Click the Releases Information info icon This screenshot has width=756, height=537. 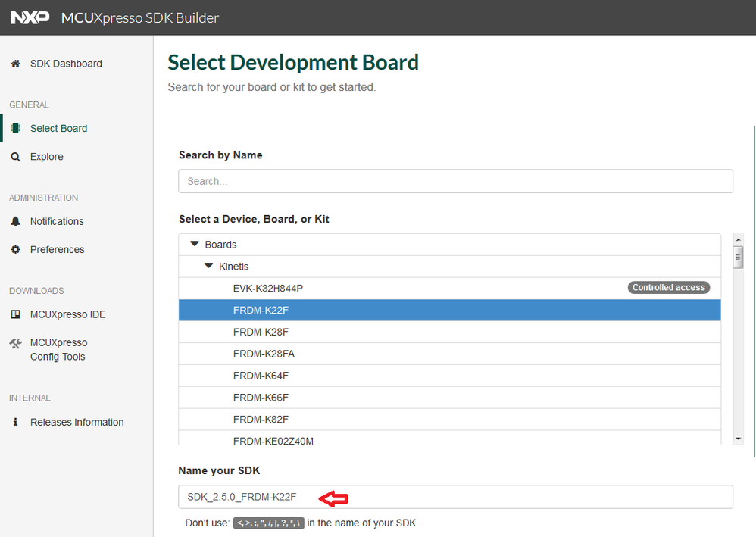15,422
